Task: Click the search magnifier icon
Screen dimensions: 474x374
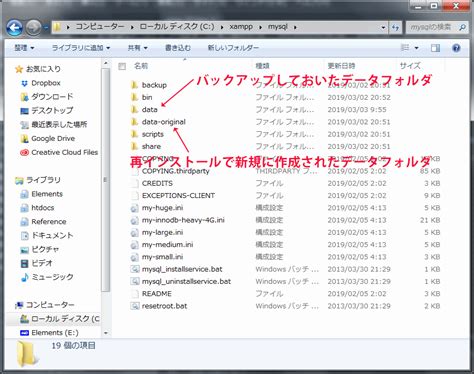Action: pyautogui.click(x=462, y=27)
